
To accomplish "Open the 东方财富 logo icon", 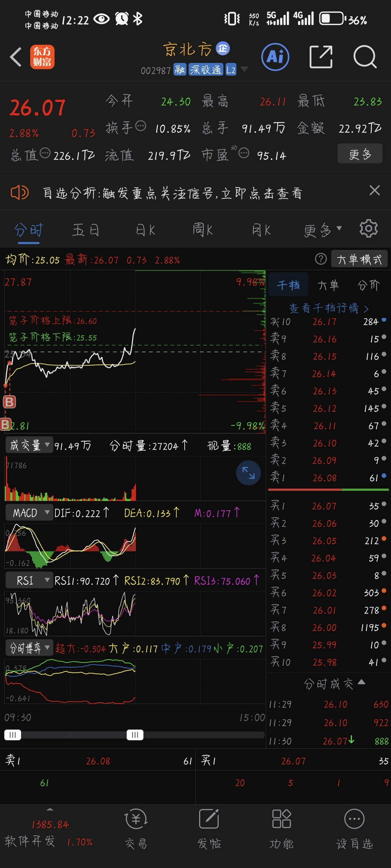I will coord(42,57).
